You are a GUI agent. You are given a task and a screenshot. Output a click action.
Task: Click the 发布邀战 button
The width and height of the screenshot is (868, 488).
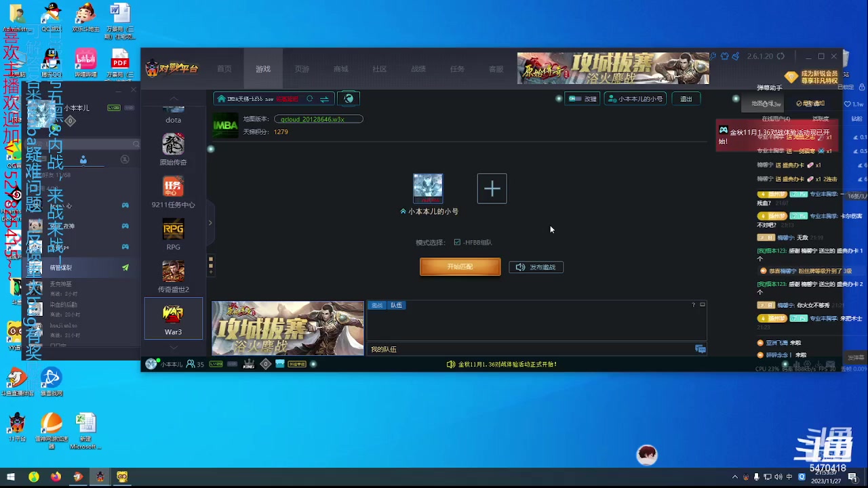536,267
